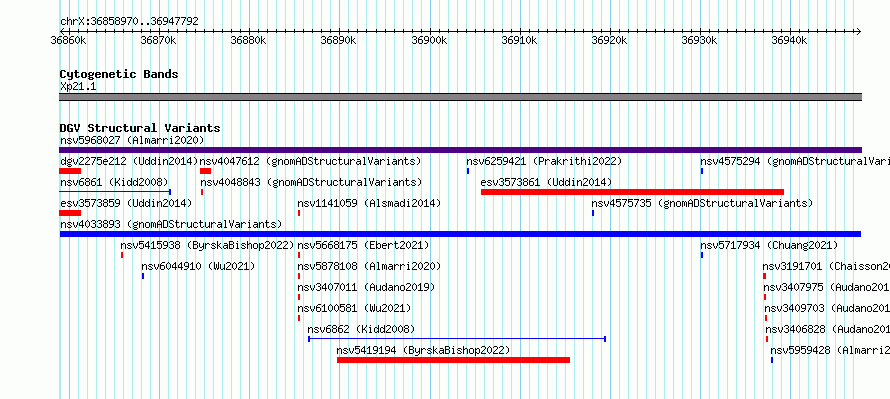Screen dimensions: 890x399
Task: Select nsv5959428 (Almarri) label
Action: pyautogui.click(x=830, y=350)
